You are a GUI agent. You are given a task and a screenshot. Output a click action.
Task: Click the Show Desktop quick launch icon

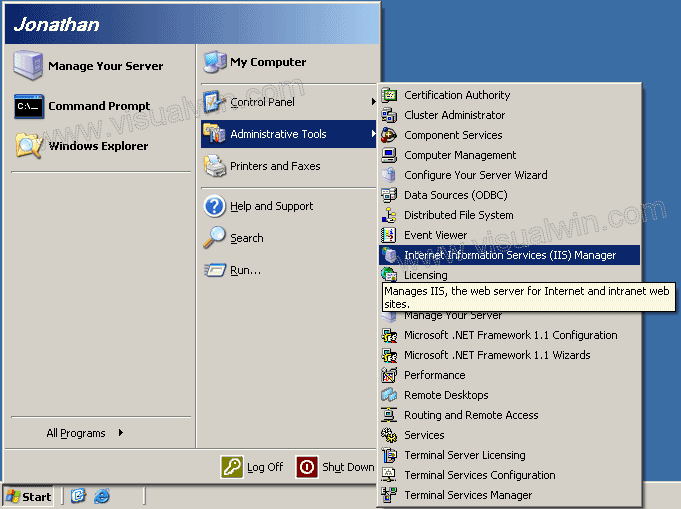[78, 496]
